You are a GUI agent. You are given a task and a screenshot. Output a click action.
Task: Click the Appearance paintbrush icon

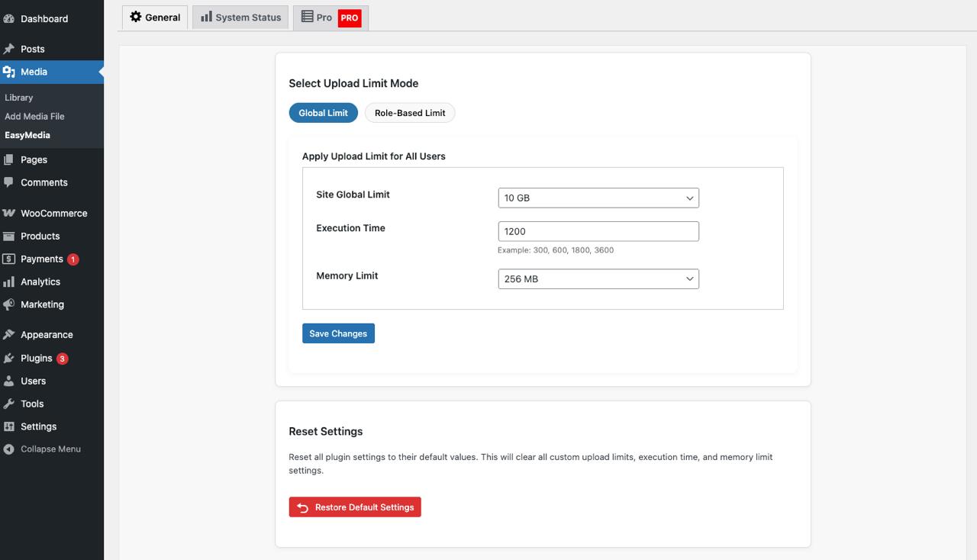(11, 334)
